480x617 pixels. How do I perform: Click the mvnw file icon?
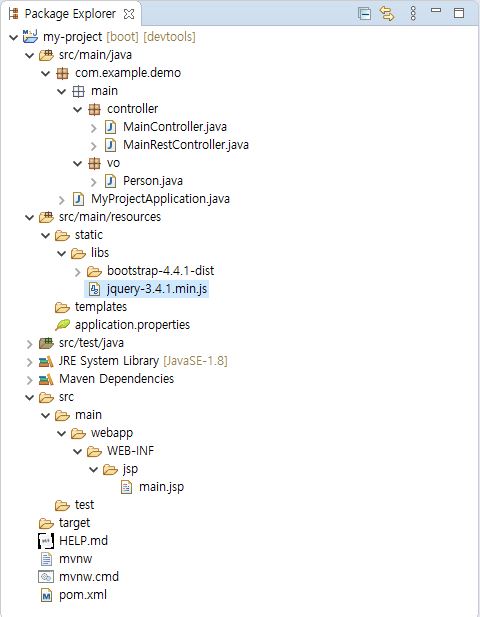tap(46, 559)
